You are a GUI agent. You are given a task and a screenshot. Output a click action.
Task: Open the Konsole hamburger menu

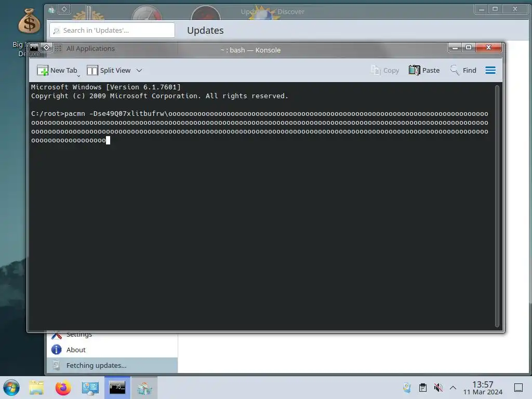[x=490, y=70]
